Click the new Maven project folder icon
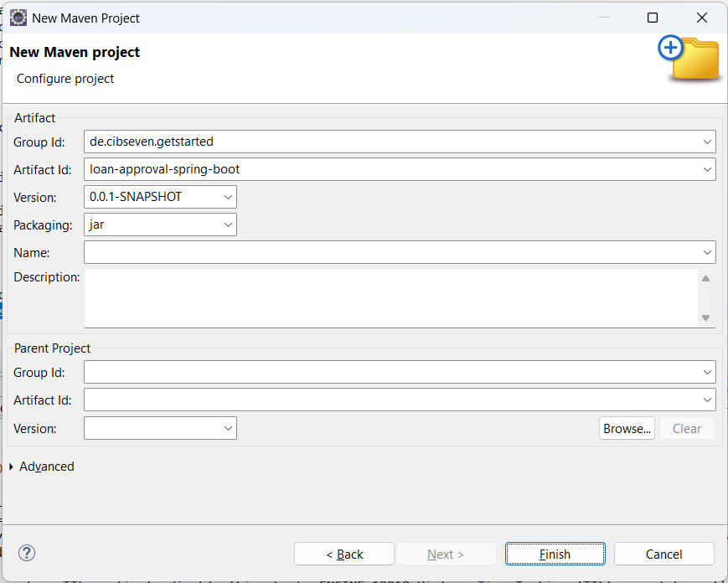728x583 pixels. (x=689, y=58)
